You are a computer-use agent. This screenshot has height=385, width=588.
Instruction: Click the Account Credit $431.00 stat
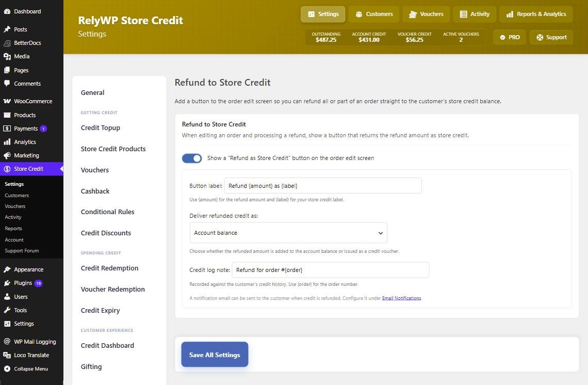[x=369, y=37]
